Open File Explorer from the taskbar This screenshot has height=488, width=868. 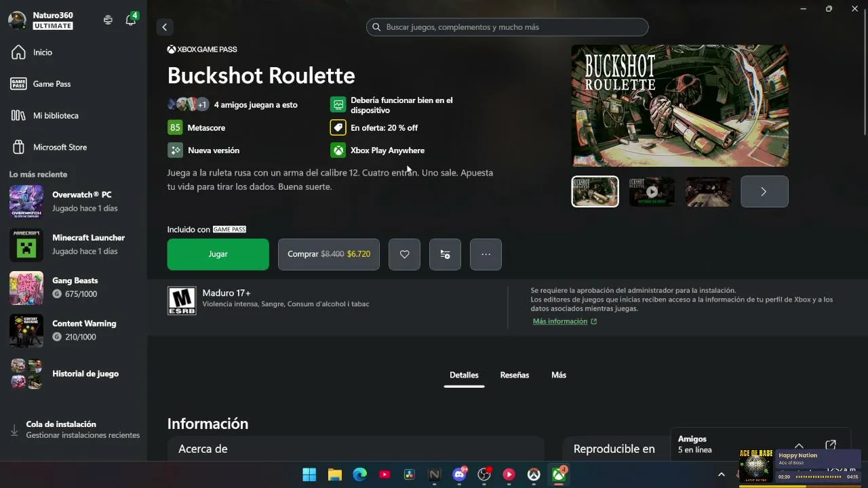(x=334, y=474)
